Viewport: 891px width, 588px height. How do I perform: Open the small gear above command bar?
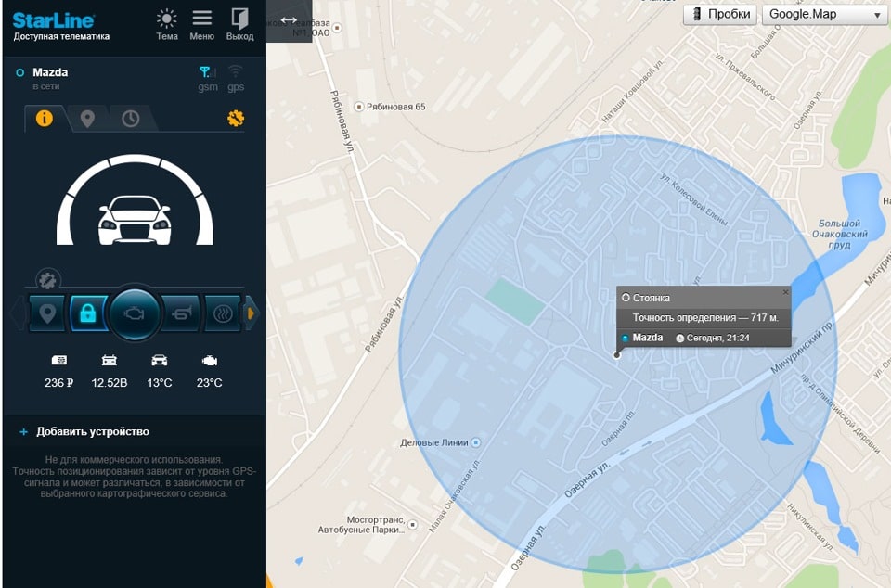click(47, 279)
